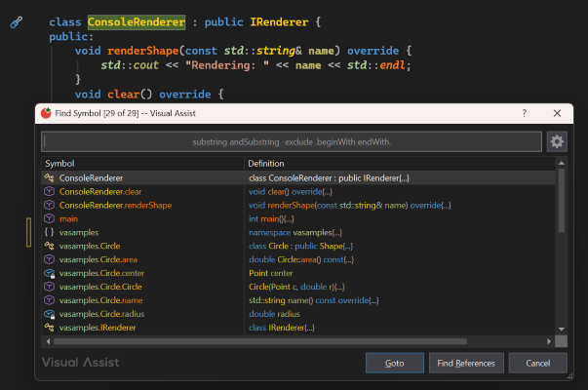This screenshot has width=588, height=390.
Task: Open Find Symbol settings gear
Action: pos(557,141)
